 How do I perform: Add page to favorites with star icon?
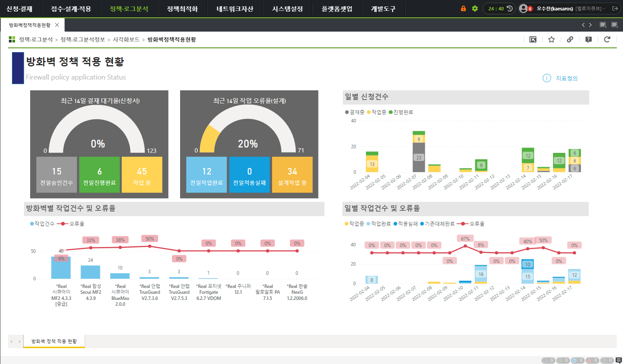(552, 39)
